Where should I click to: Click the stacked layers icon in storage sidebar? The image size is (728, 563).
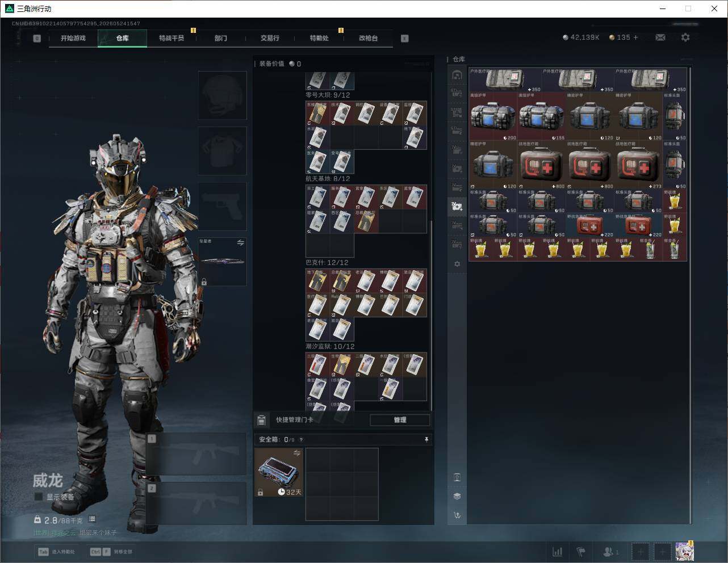coord(457,496)
